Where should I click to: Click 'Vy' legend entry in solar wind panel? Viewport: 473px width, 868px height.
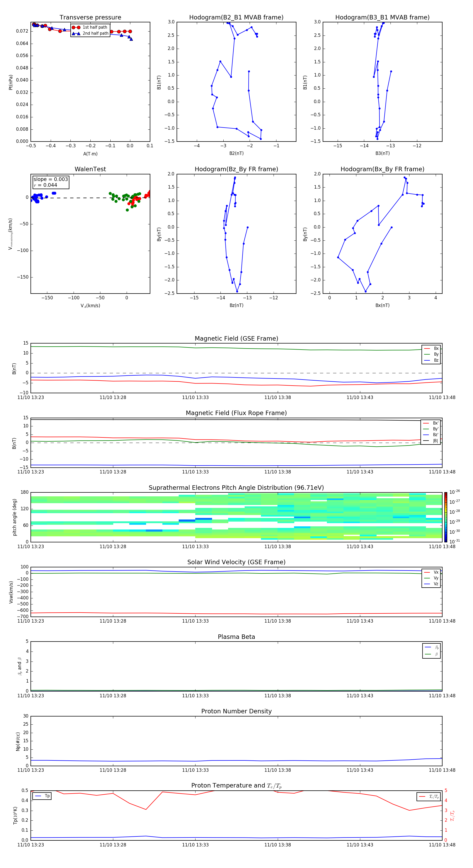tap(431, 578)
